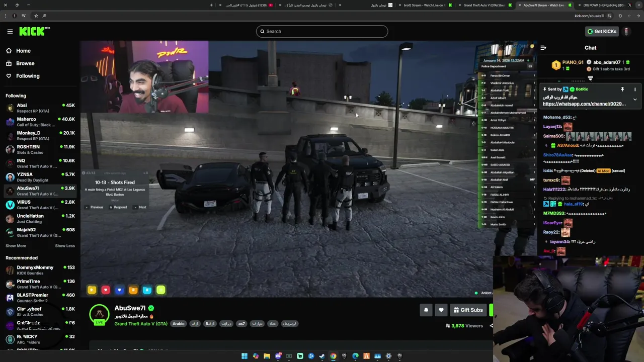Open the iMonkey_D channel
This screenshot has width=644, height=362.
(40, 136)
